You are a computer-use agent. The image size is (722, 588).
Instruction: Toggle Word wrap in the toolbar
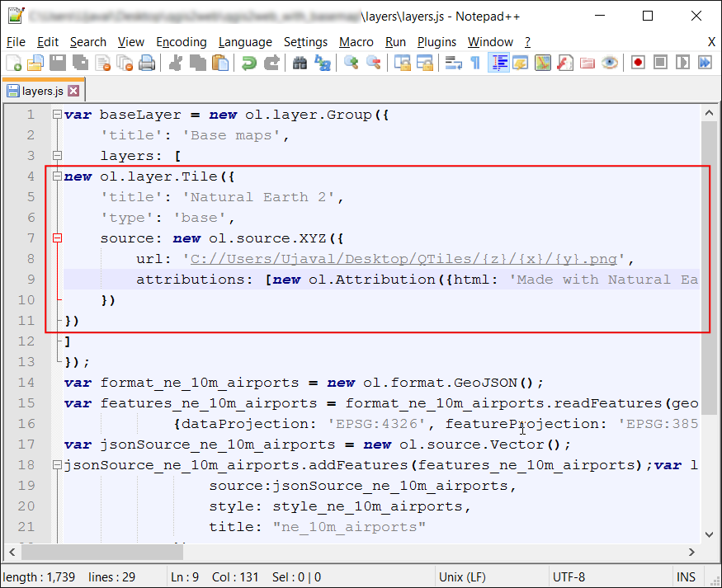(x=453, y=63)
